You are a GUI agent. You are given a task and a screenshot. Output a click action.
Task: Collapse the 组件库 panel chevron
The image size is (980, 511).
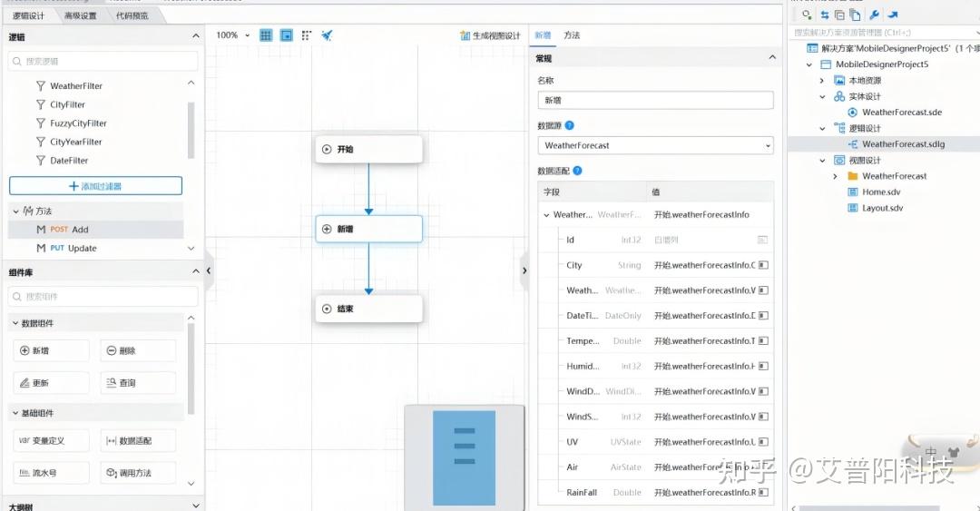(x=196, y=271)
